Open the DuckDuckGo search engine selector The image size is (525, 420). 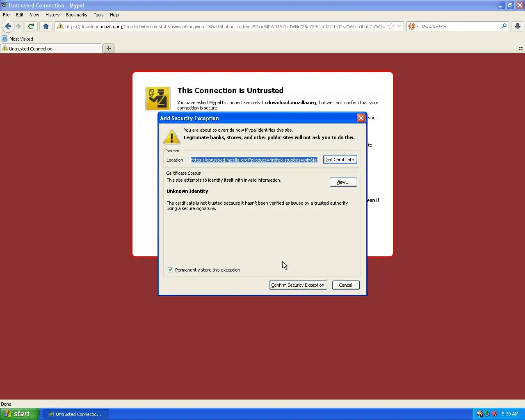tap(413, 26)
